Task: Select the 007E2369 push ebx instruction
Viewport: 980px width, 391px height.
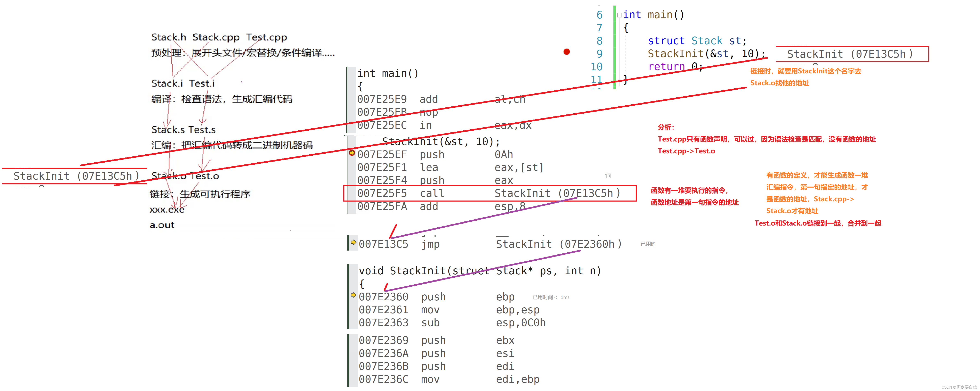Action: pyautogui.click(x=437, y=340)
